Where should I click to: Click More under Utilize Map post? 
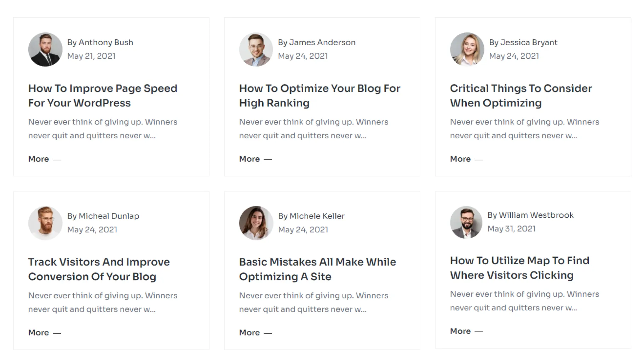click(466, 331)
